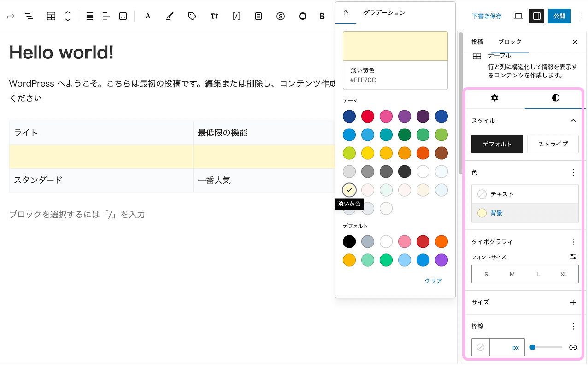Image resolution: width=588 pixels, height=368 pixels.
Task: Click the document page icon in the toolbar
Action: 259,16
